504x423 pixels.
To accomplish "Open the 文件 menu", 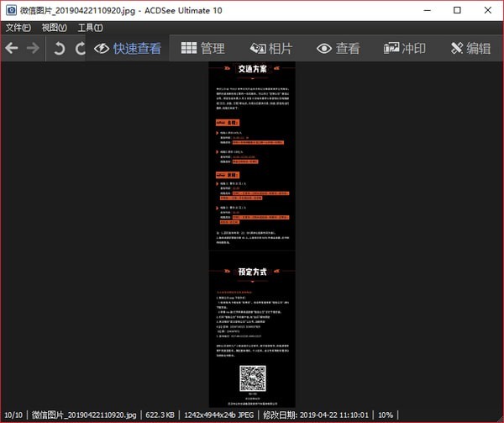I will point(18,28).
